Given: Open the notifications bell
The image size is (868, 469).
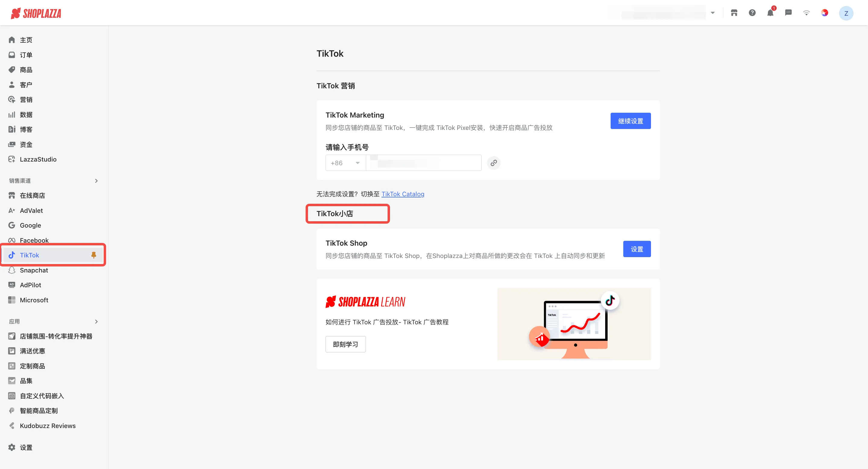Looking at the screenshot, I should tap(770, 13).
